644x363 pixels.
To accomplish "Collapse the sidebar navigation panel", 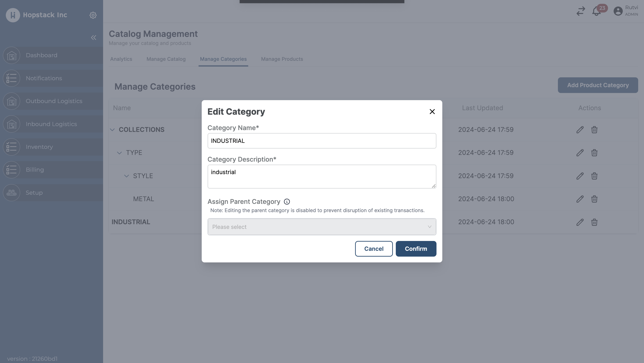I will pyautogui.click(x=93, y=37).
